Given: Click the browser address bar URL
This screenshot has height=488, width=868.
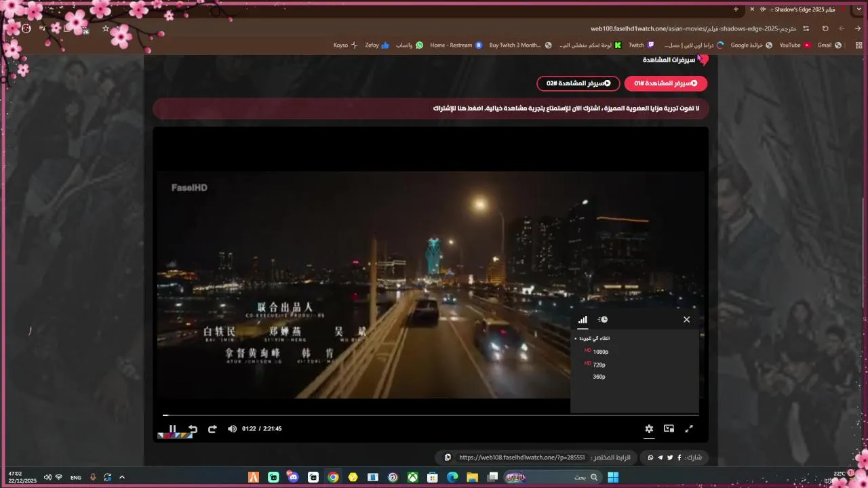Looking at the screenshot, I should (693, 28).
